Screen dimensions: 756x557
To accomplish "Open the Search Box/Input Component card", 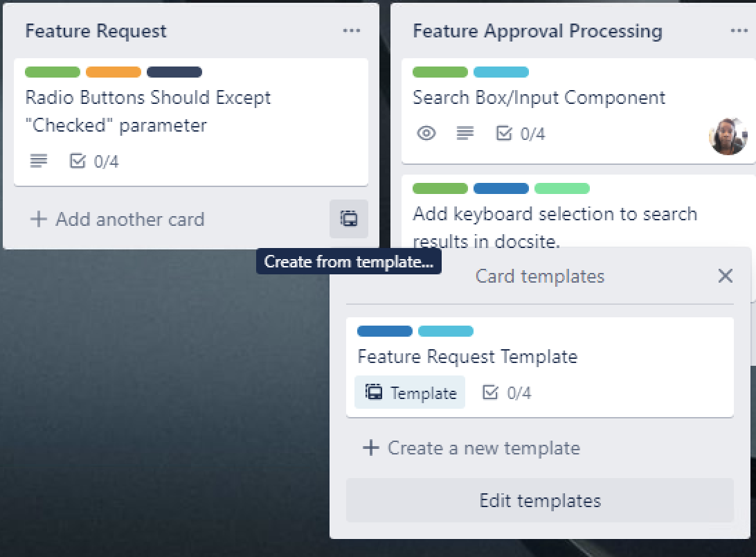I will (540, 98).
